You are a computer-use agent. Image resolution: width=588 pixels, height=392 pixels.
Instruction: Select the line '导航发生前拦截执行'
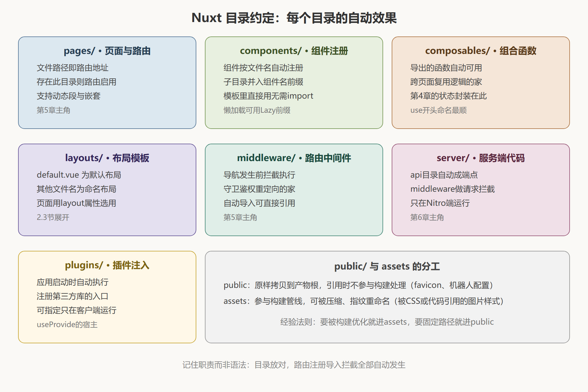pyautogui.click(x=259, y=175)
